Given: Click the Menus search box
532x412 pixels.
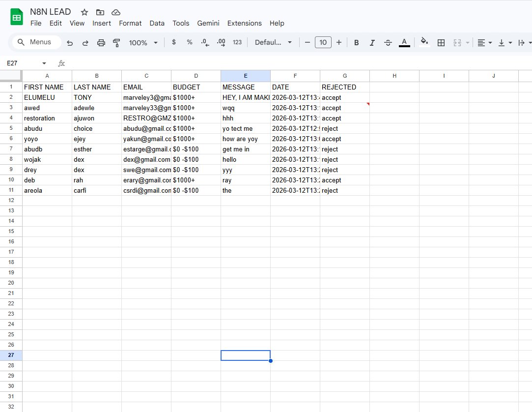Looking at the screenshot, I should pos(37,42).
